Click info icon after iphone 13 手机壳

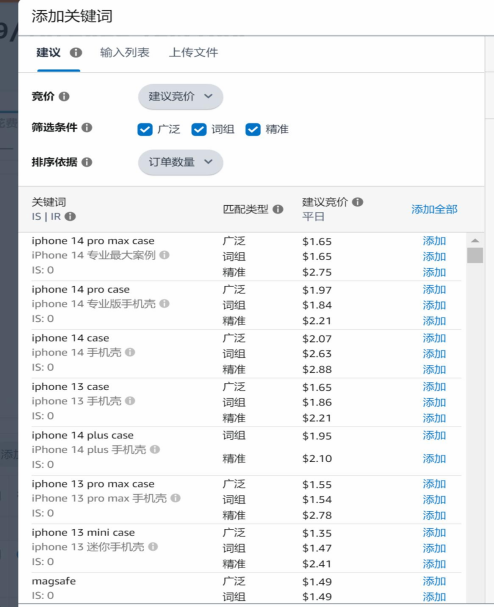coord(130,401)
